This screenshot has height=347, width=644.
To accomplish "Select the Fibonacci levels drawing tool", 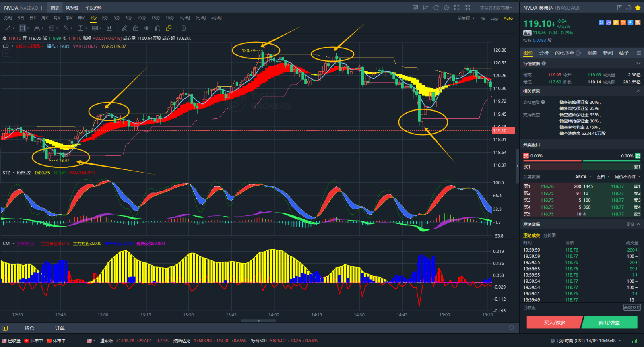I will pyautogui.click(x=51, y=28).
